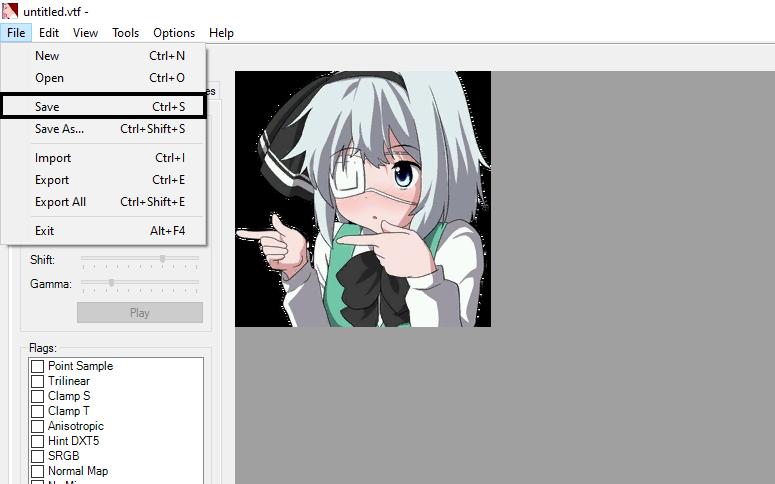This screenshot has height=484, width=775.
Task: Select Export All menu entry
Action: point(103,202)
